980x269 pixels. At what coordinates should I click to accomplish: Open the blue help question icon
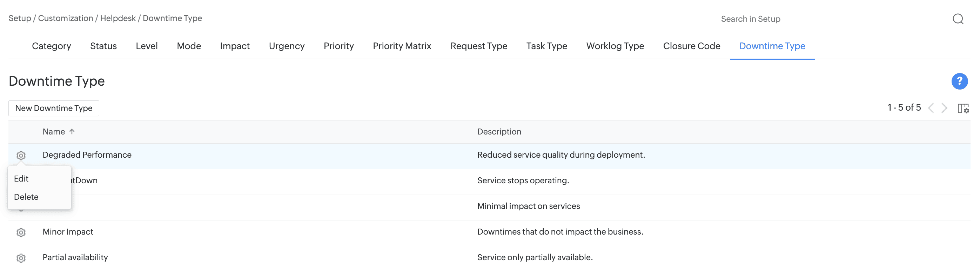[x=959, y=81]
